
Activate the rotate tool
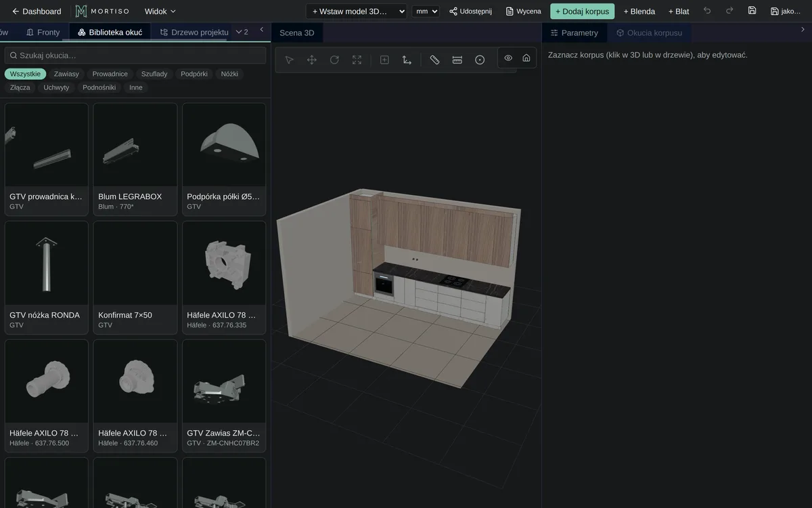click(334, 60)
